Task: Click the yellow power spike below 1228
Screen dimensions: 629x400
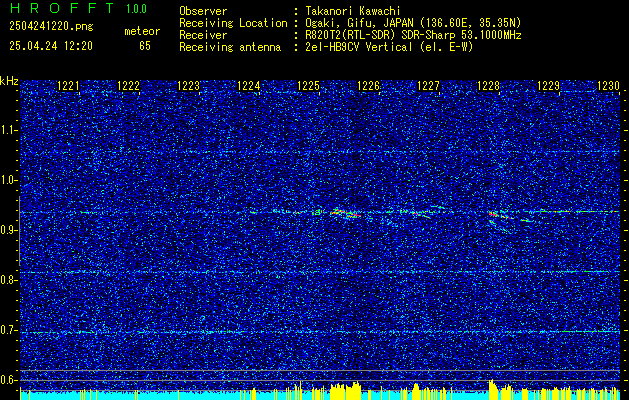Action: point(493,390)
